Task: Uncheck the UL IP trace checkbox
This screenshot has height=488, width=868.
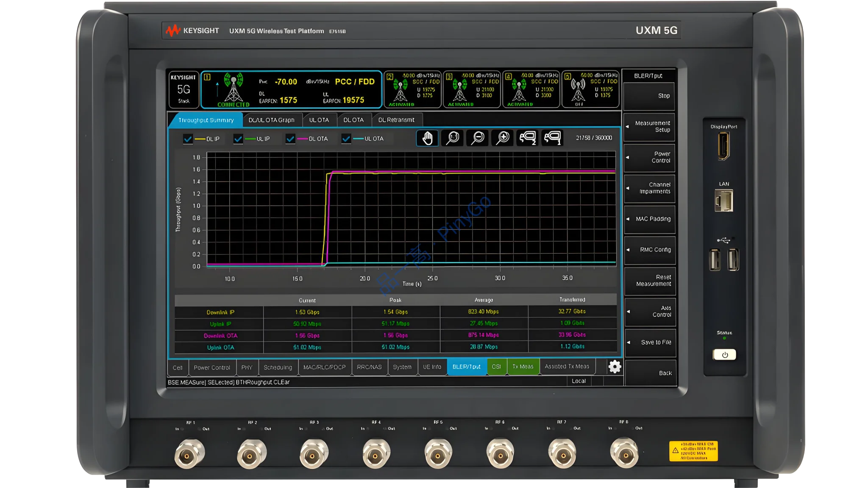Action: tap(238, 139)
